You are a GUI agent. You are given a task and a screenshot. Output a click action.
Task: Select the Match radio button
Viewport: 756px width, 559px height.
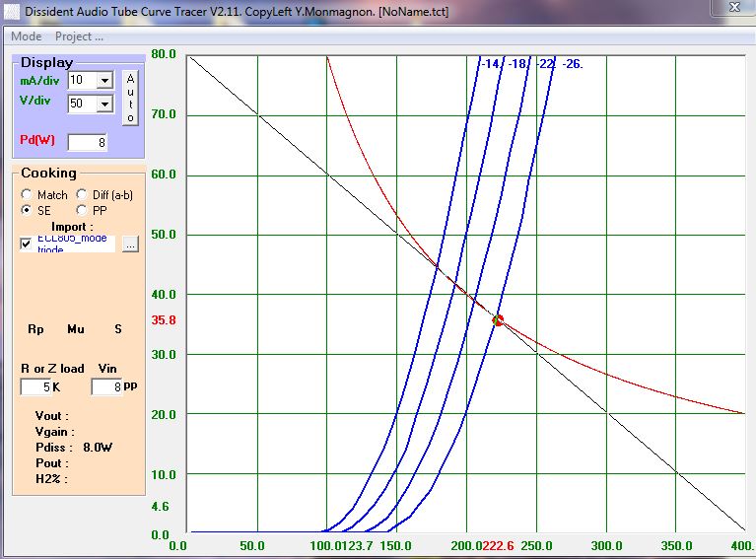pos(27,195)
